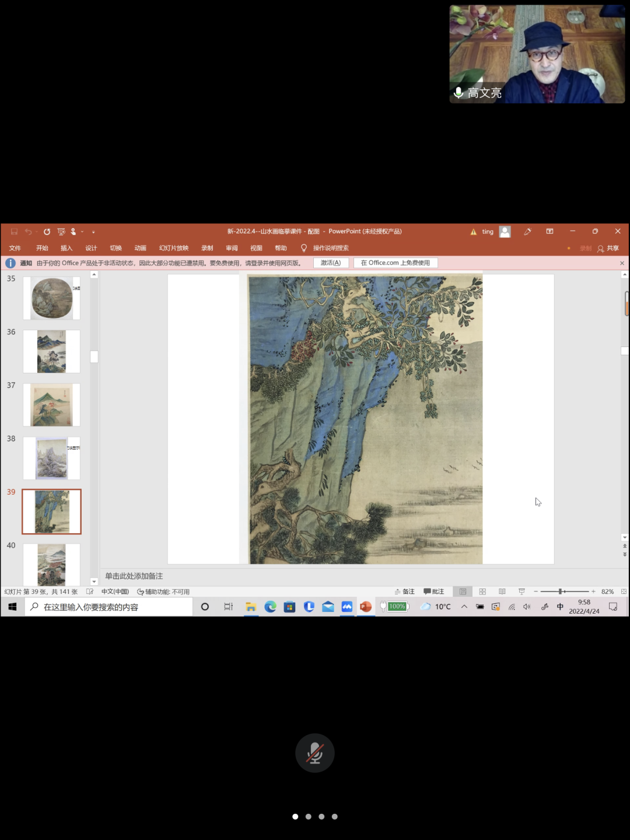The height and width of the screenshot is (840, 630).
Task: Click the ting account avatar
Action: (x=505, y=232)
